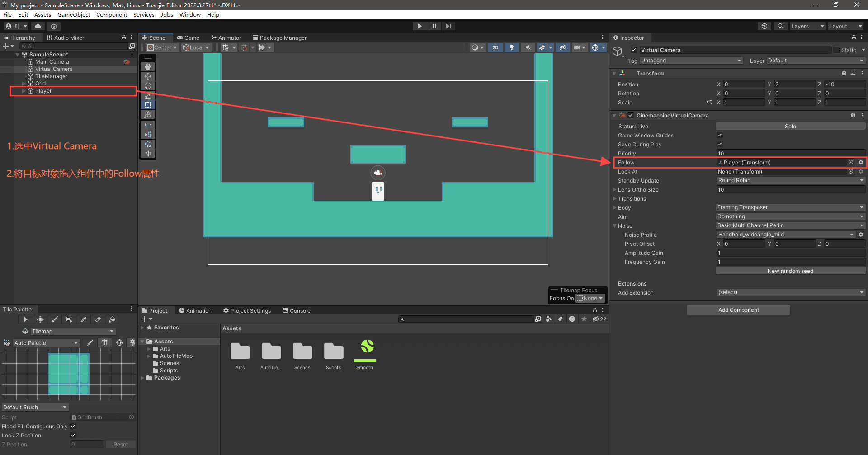Open the Tag Untagged dropdown
Image resolution: width=868 pixels, height=455 pixels.
pyautogui.click(x=691, y=61)
